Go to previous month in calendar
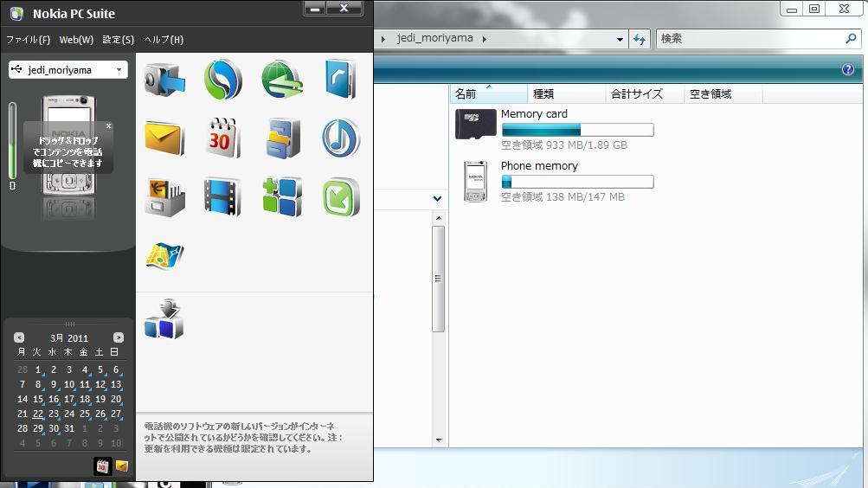Screen dimensions: 868x488 click(x=19, y=337)
